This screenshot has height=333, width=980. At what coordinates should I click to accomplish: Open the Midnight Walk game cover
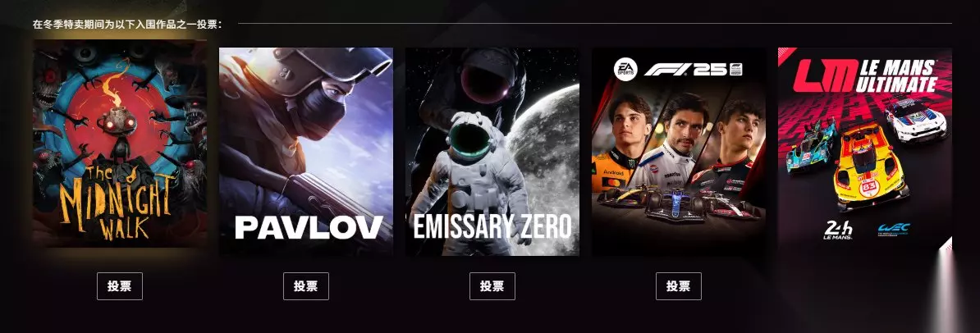coord(119,143)
